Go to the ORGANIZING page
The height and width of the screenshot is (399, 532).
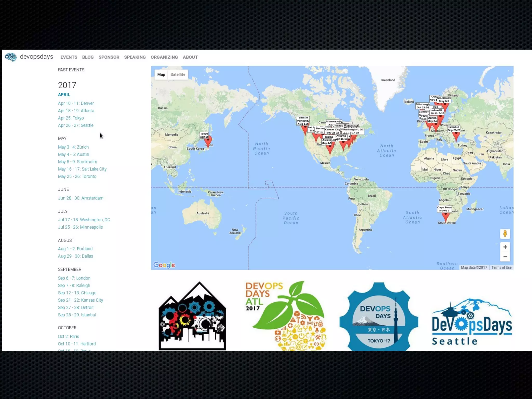164,57
